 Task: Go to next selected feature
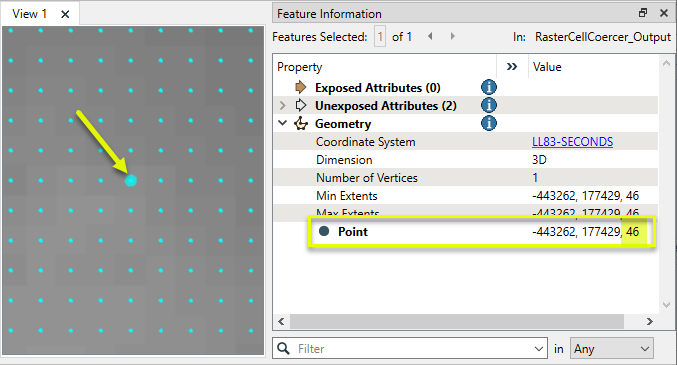[452, 36]
